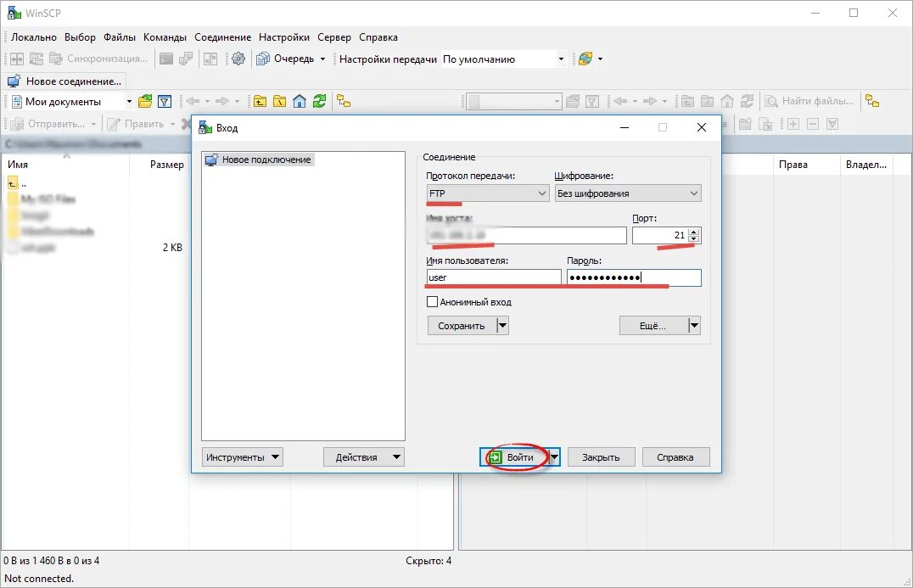Tick the 'Анонимный вход' checkbox

(432, 302)
